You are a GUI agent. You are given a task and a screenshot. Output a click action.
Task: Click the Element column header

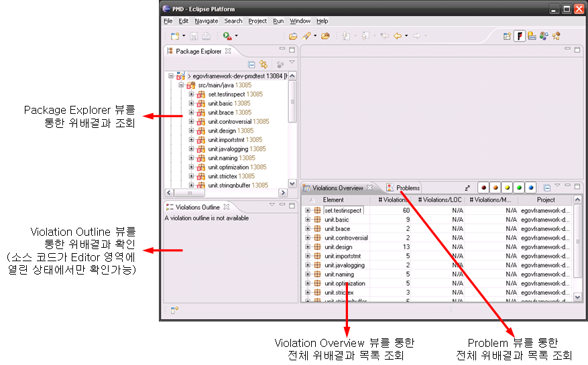coord(333,200)
